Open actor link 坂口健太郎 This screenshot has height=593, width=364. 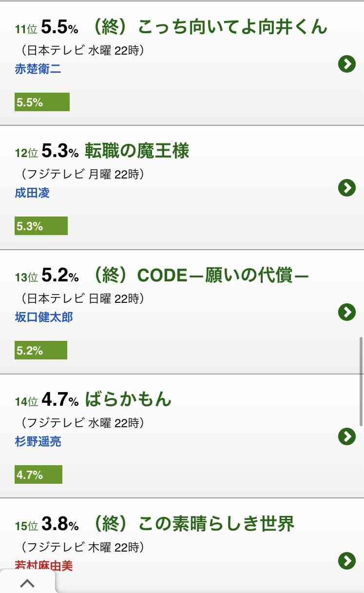click(44, 317)
